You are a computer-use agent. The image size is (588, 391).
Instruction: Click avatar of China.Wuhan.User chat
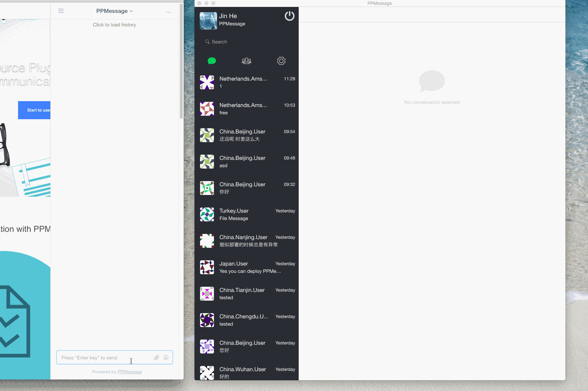(207, 373)
